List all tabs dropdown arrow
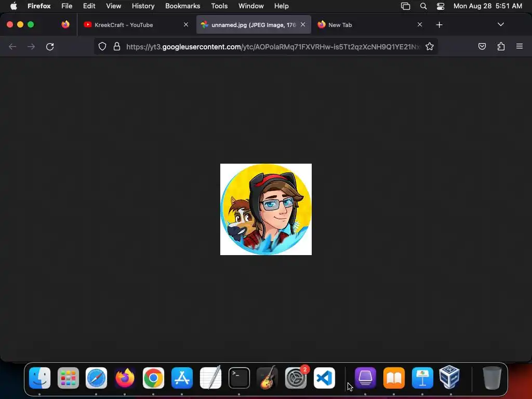The image size is (532, 399). [x=501, y=24]
